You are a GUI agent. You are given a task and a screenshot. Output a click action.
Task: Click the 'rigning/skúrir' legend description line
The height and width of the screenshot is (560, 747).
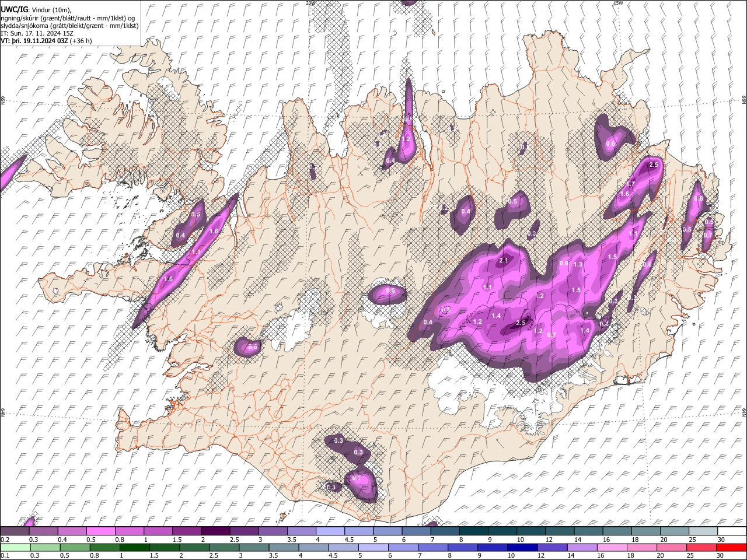(x=68, y=18)
